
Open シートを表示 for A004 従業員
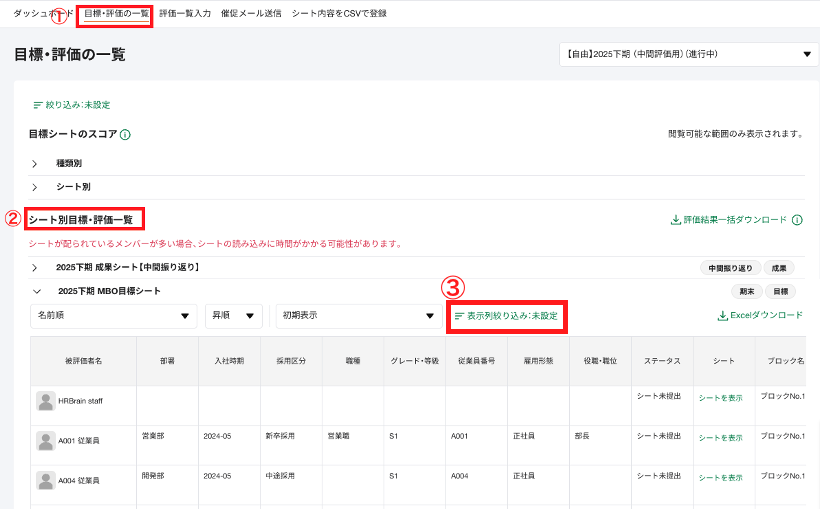720,478
